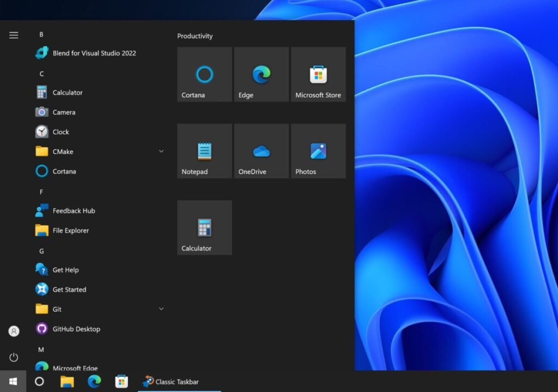Launch the Photos app tile

(x=318, y=150)
